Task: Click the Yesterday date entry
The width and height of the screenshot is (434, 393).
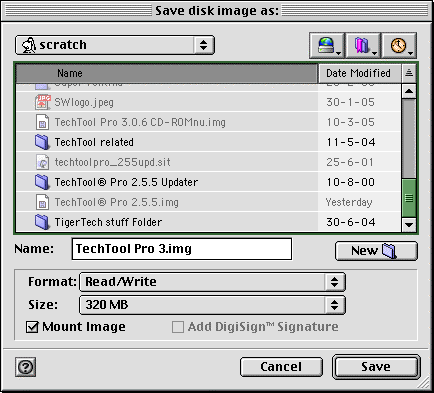Action: (x=349, y=202)
